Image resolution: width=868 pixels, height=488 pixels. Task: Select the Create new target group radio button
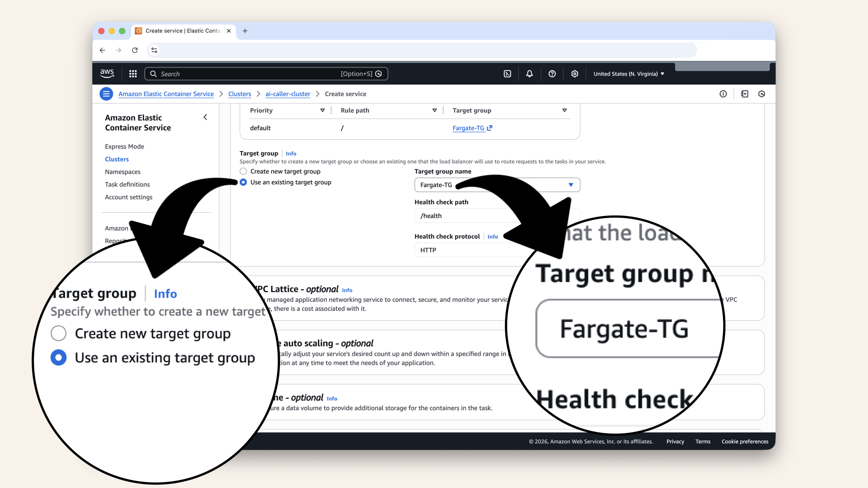pyautogui.click(x=243, y=171)
